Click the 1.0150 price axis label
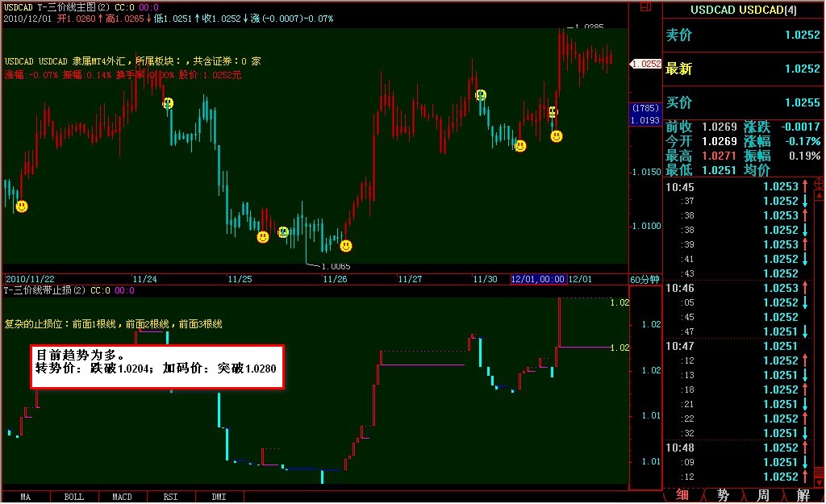 coord(646,172)
